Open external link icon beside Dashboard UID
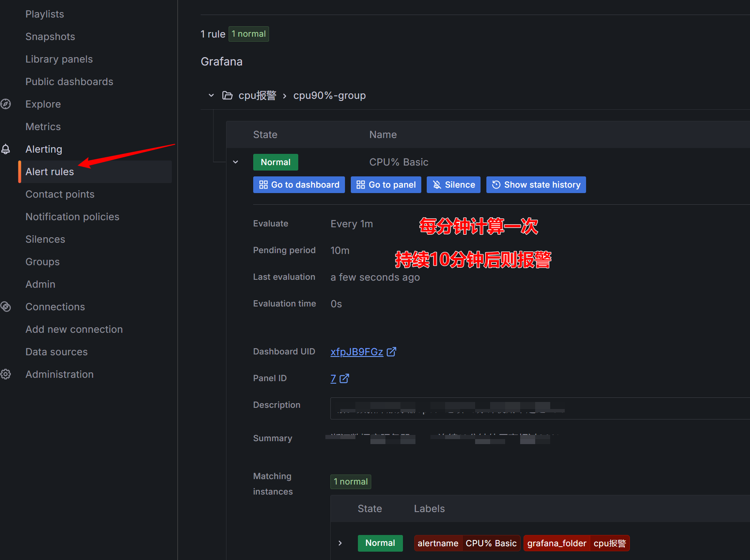Screen dimensions: 750x560 [x=391, y=352]
